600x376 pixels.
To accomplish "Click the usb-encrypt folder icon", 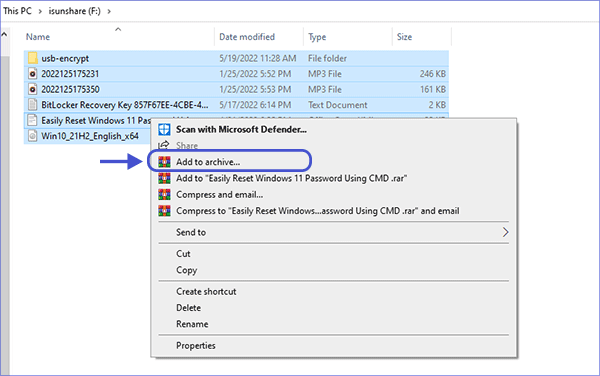I will click(33, 58).
